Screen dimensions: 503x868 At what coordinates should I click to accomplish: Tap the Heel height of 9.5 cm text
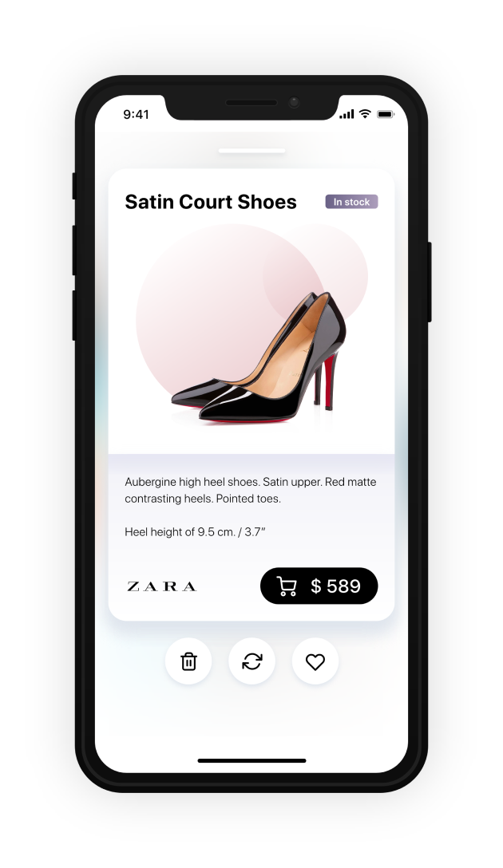click(195, 532)
